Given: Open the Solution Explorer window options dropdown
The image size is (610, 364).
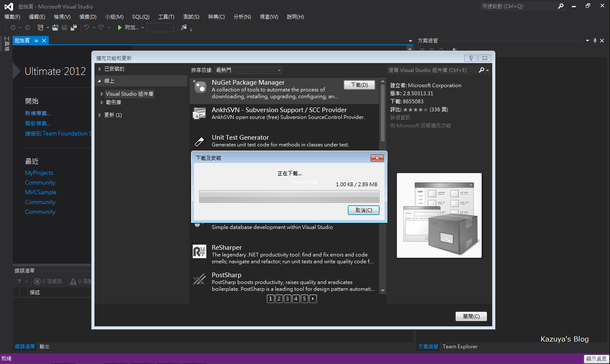Looking at the screenshot, I should 588,41.
